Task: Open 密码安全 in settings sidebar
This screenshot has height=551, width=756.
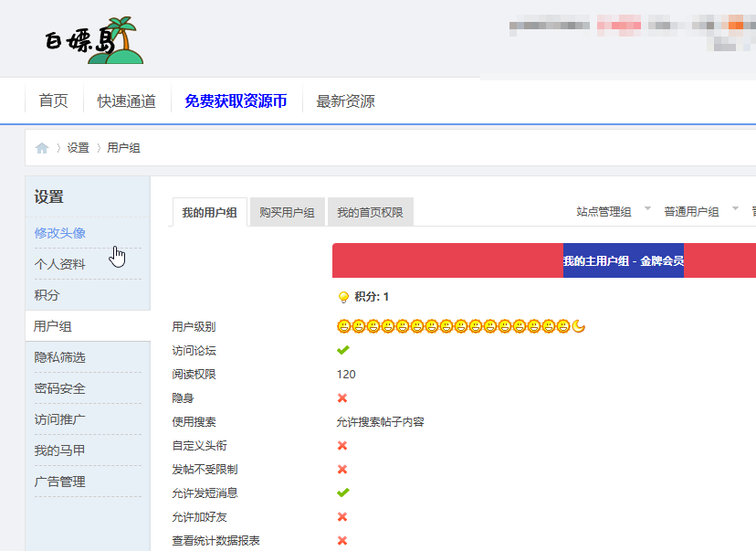Action: coord(59,388)
